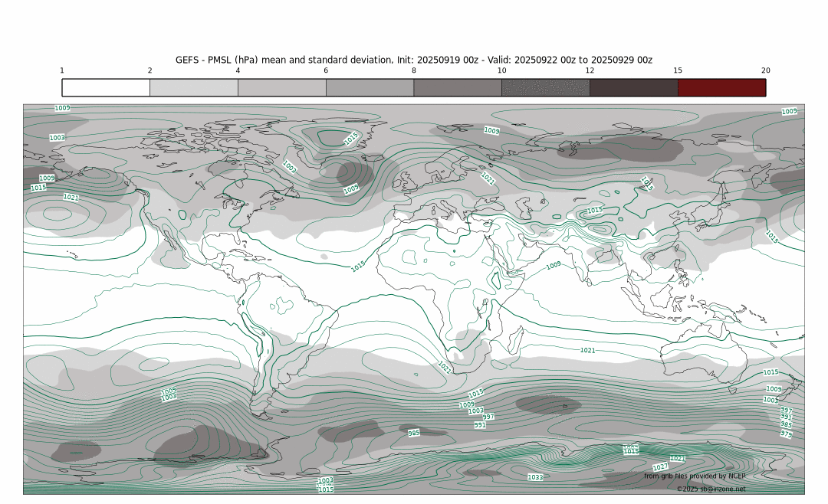Click the 979 contour label at right edge
828x504 pixels.
(786, 434)
